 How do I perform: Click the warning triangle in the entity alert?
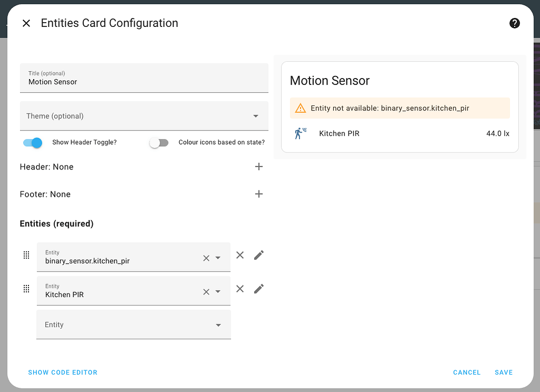click(301, 108)
